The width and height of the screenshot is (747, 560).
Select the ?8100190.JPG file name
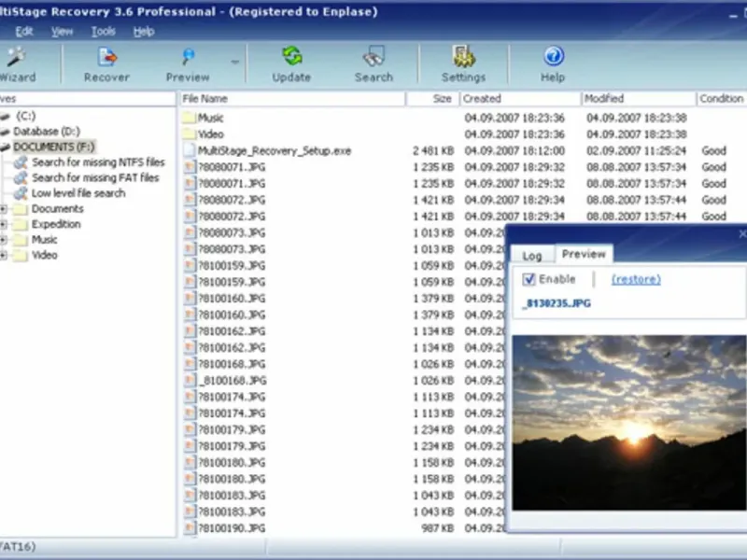[x=232, y=528]
